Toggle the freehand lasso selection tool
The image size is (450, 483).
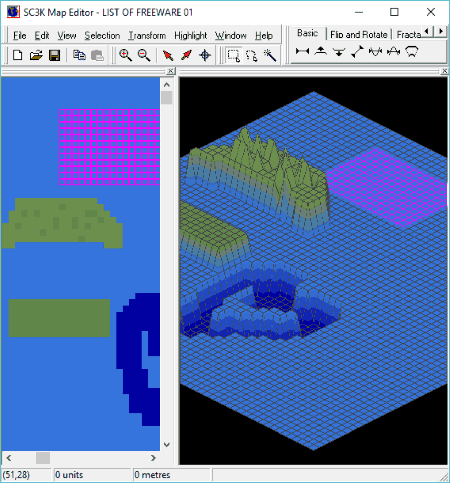(x=252, y=55)
